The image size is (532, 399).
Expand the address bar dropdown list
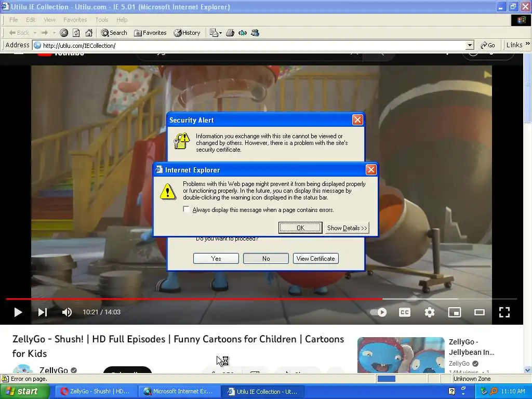(470, 46)
